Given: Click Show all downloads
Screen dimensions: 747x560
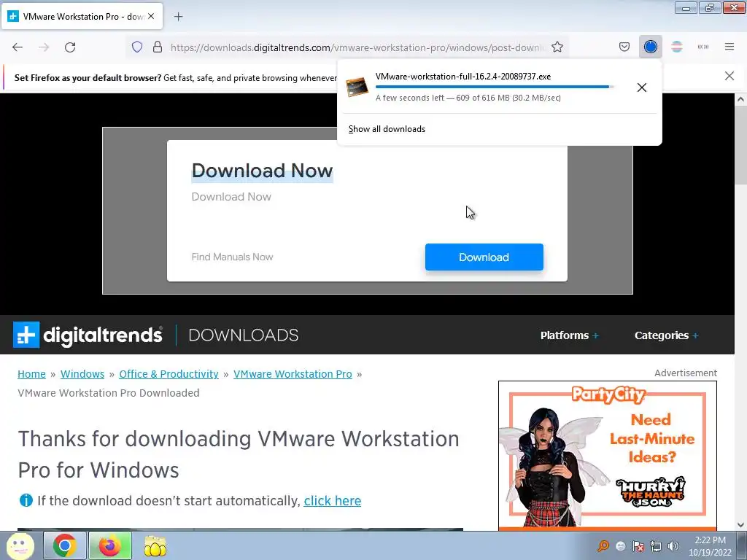Looking at the screenshot, I should (x=387, y=129).
